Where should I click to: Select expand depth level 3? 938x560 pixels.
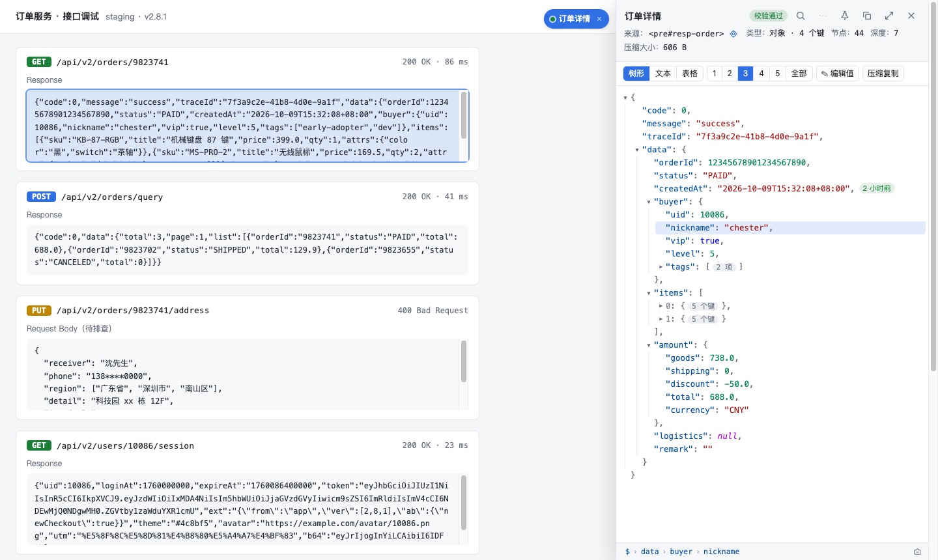745,74
